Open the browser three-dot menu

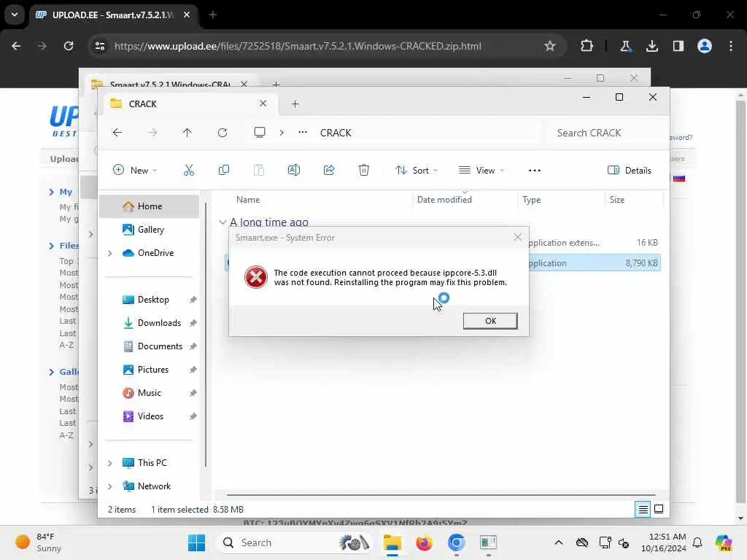(x=731, y=46)
